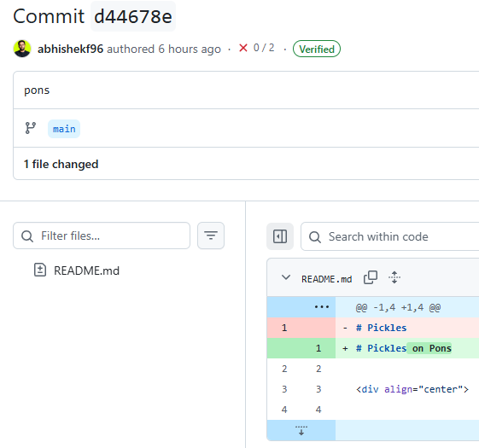Collapse the file tree sidebar
This screenshot has height=448, width=479.
(x=280, y=236)
